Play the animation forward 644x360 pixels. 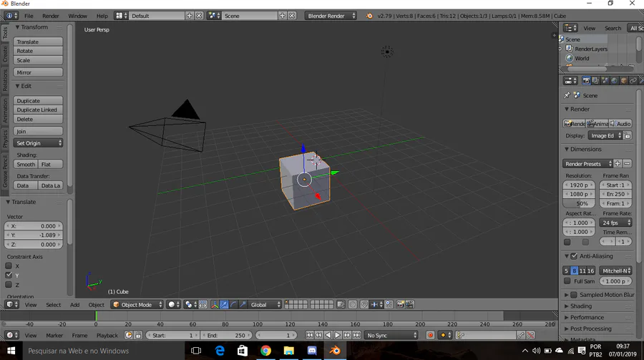tap(338, 336)
